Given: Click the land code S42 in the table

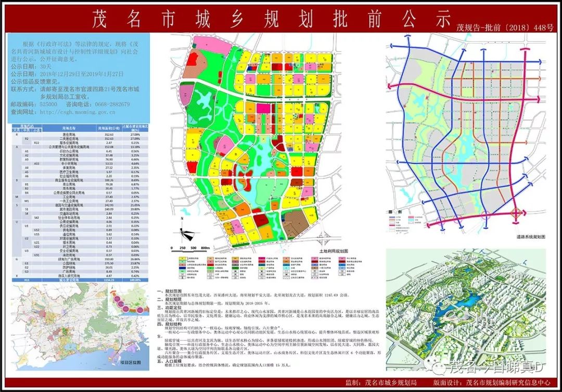Looking at the screenshot, I should (36, 218).
